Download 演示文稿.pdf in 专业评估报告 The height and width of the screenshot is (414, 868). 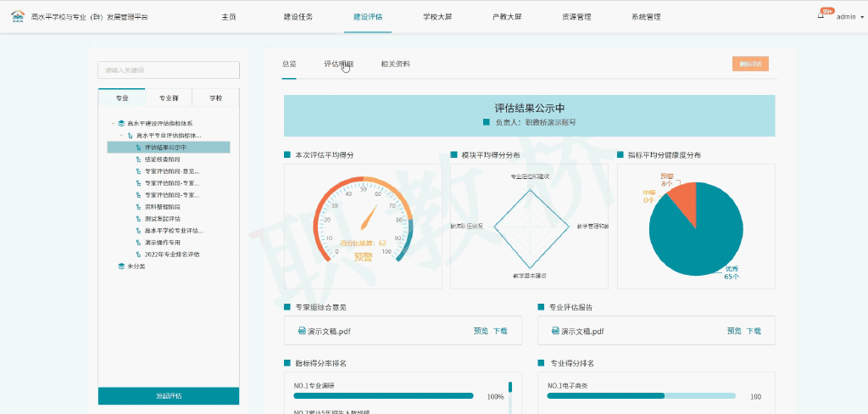754,331
